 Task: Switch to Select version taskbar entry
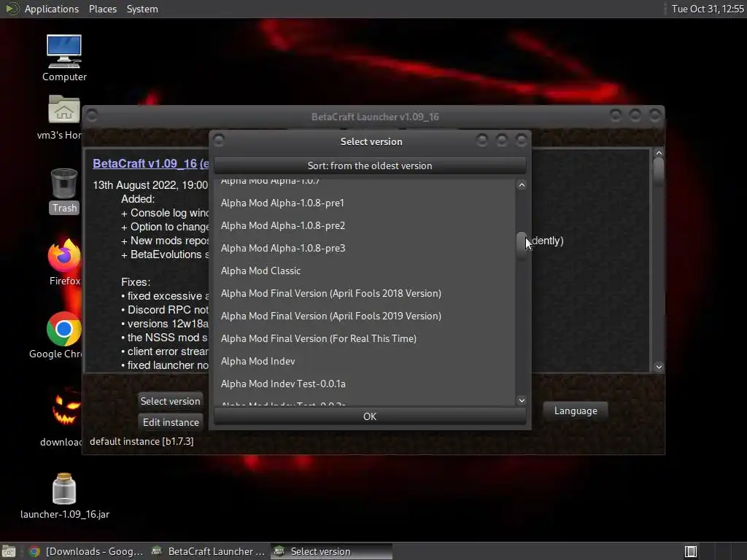[332, 551]
